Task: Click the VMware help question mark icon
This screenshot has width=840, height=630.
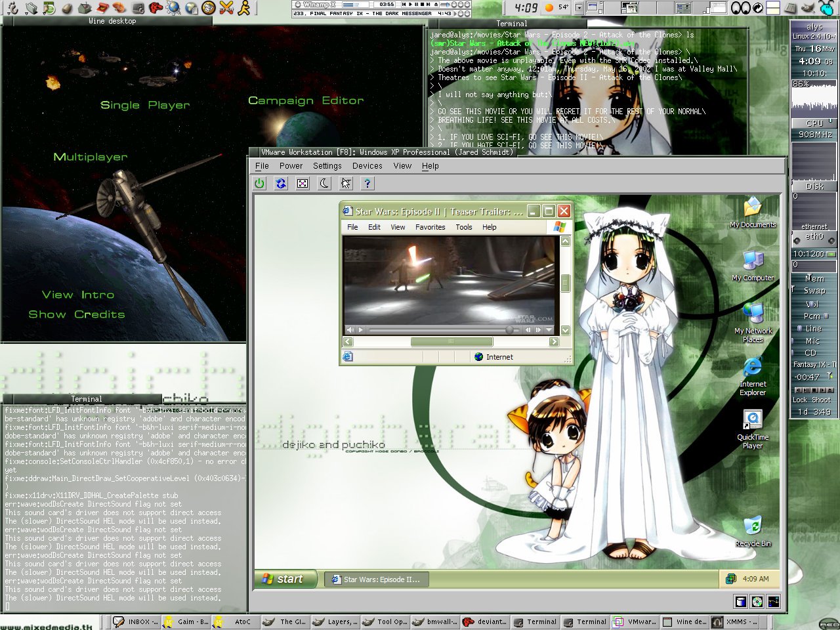Action: click(x=367, y=184)
